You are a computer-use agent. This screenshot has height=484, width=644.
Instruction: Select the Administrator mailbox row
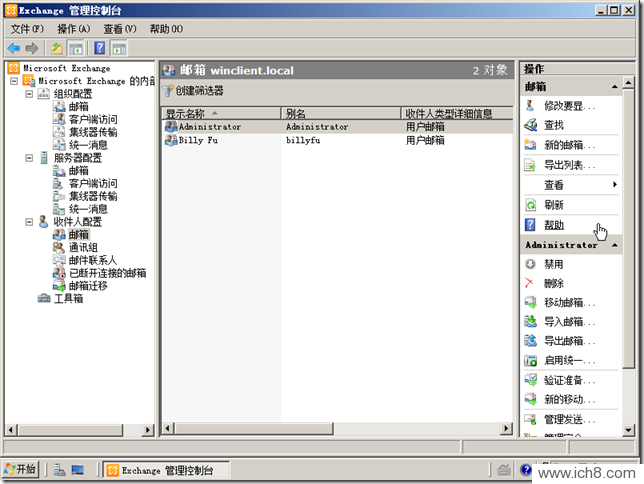338,127
